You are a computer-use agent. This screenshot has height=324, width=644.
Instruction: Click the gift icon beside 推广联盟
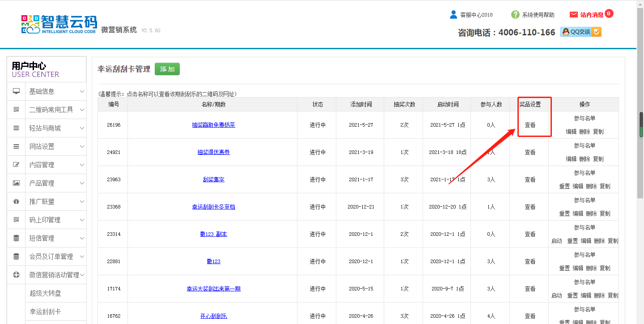17,201
